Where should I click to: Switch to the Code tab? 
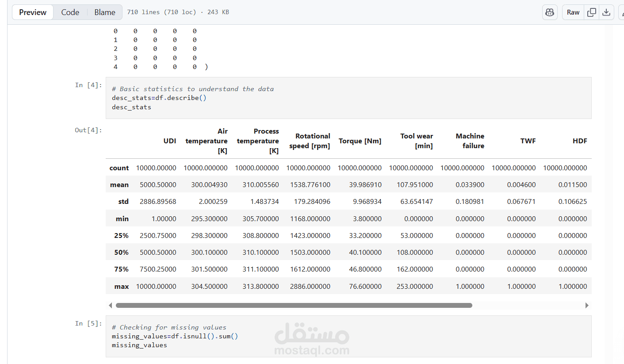coord(70,12)
